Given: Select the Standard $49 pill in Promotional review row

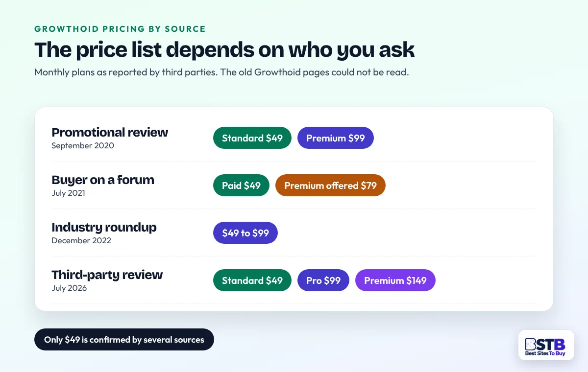Looking at the screenshot, I should pyautogui.click(x=252, y=138).
